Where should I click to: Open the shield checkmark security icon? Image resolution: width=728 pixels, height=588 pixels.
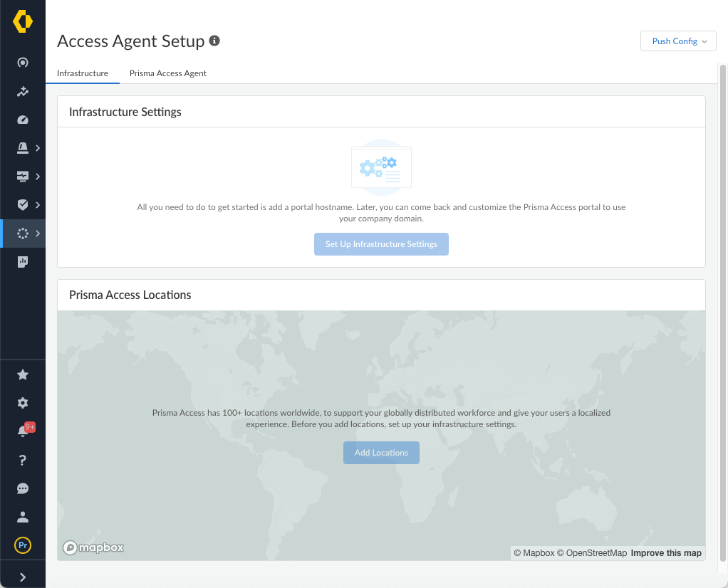[x=22, y=205]
